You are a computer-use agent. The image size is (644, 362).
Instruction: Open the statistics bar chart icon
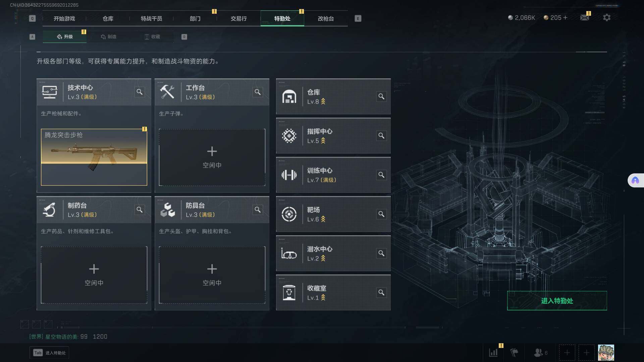493,353
